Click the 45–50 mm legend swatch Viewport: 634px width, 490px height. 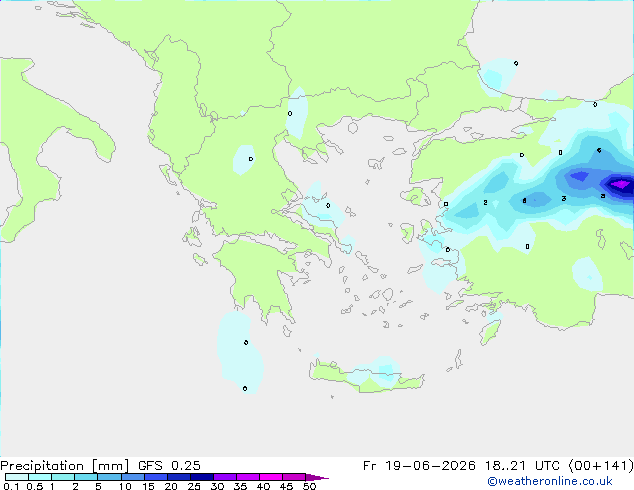click(294, 477)
